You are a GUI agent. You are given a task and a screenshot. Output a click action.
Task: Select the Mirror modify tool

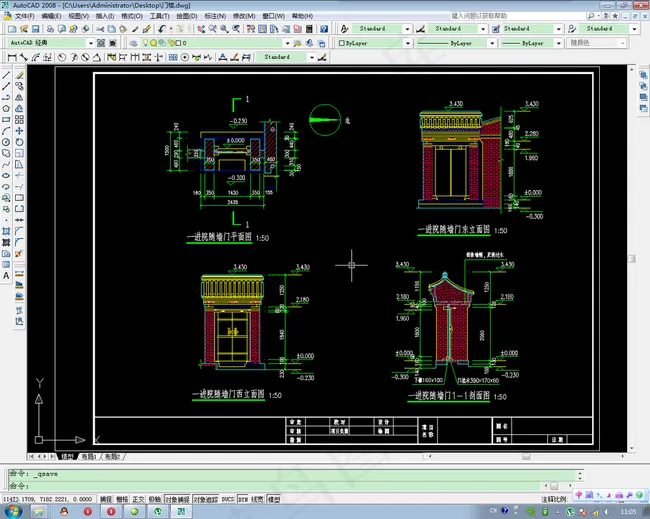click(19, 97)
